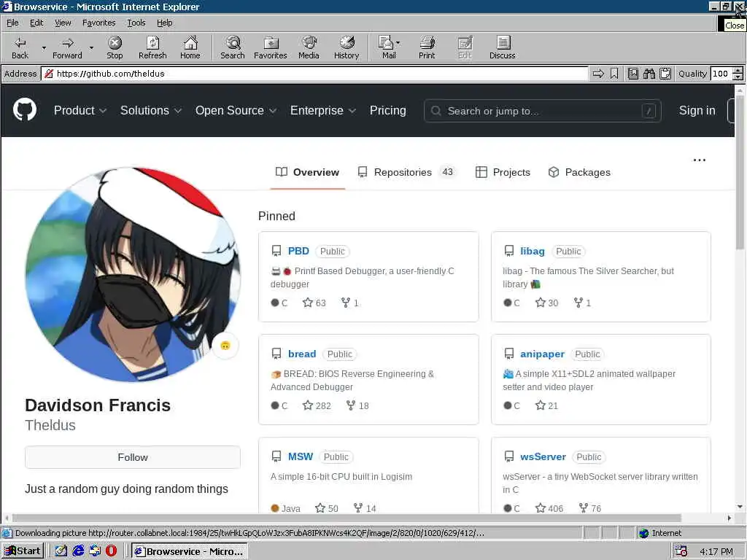This screenshot has width=747, height=560.
Task: Click the star count 406 on wsServer
Action: click(x=549, y=508)
